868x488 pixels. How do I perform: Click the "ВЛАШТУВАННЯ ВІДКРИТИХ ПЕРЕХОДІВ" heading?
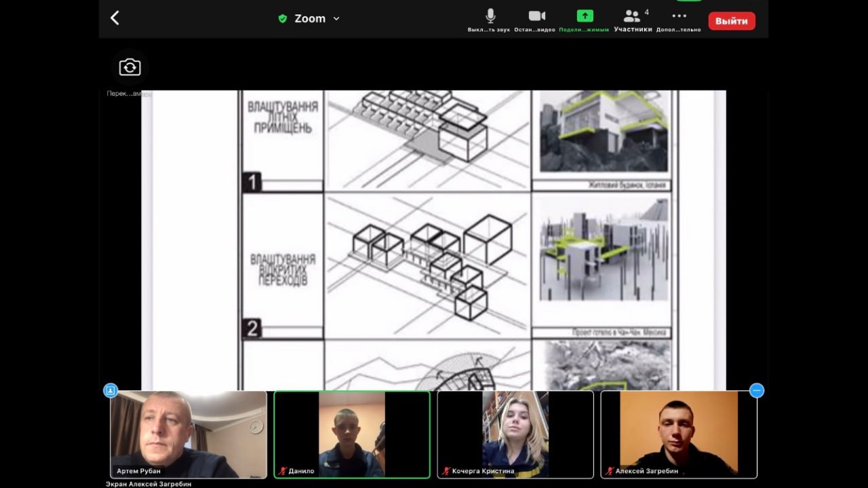coord(283,269)
